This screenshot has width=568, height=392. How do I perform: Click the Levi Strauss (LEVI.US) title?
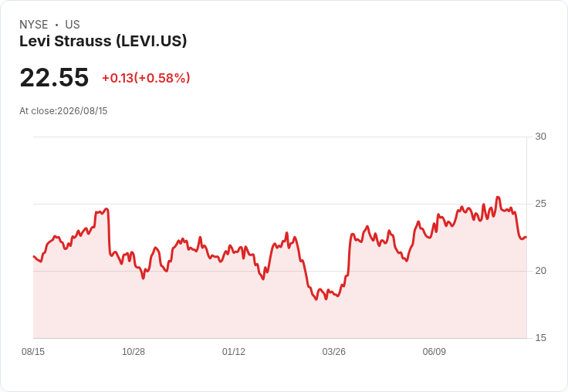[x=103, y=41]
